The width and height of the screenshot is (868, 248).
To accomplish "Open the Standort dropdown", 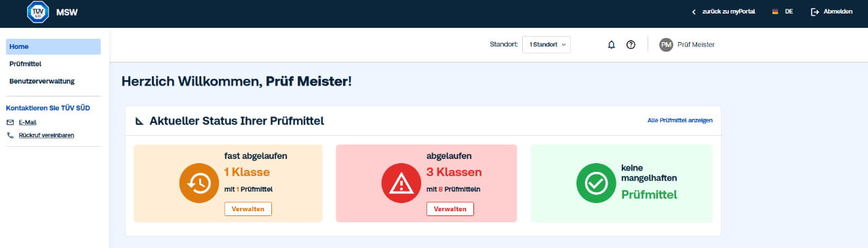I will [547, 45].
